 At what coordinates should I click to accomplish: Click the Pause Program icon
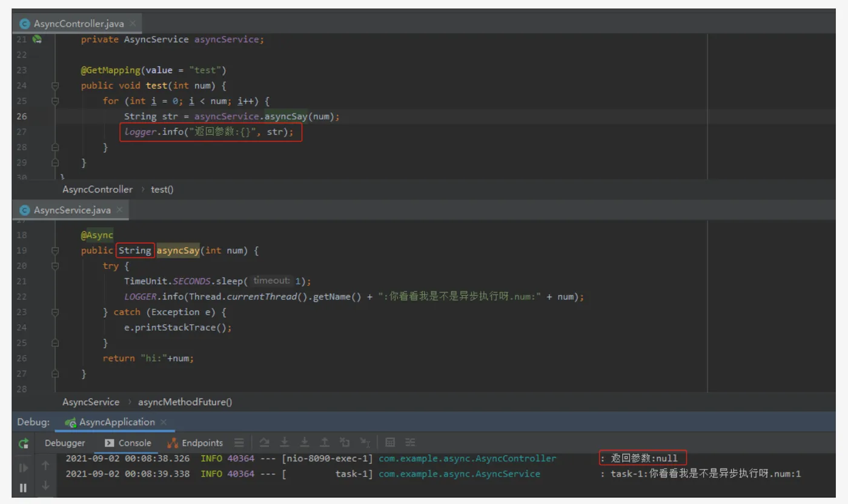click(23, 487)
